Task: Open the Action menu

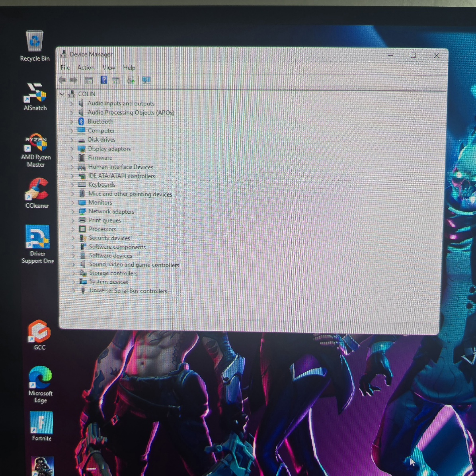Action: coord(86,67)
